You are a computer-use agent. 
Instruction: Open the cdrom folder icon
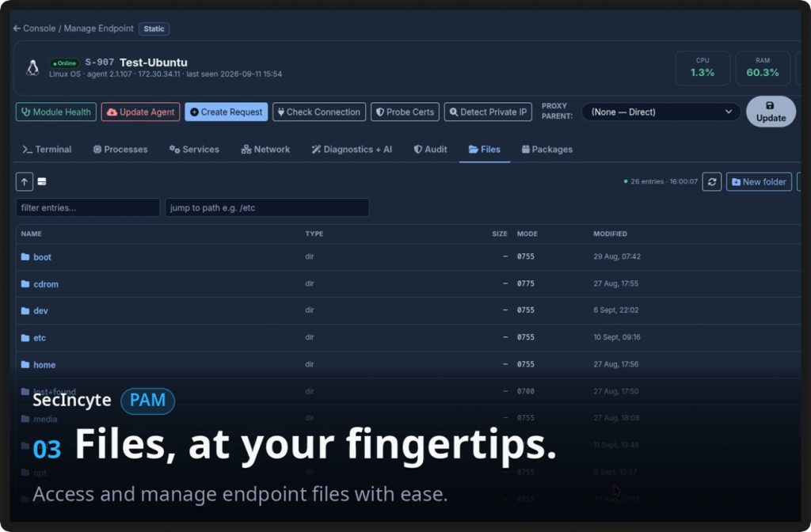click(25, 284)
